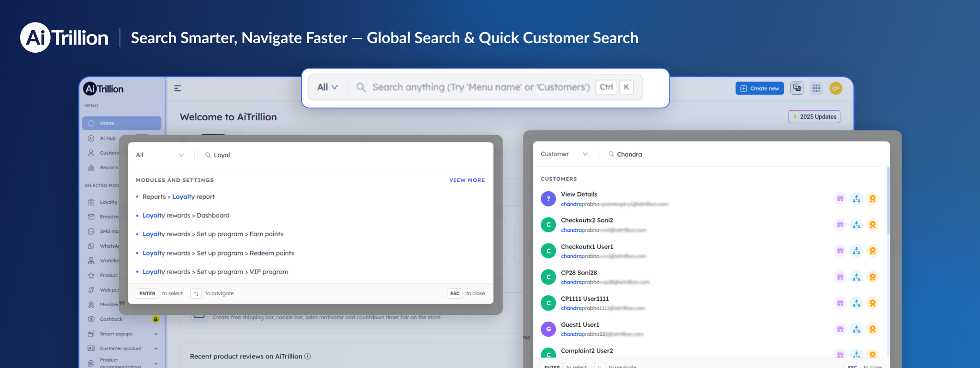Open the All filter dropdown in top search bar
This screenshot has width=980, height=368.
[x=328, y=87]
